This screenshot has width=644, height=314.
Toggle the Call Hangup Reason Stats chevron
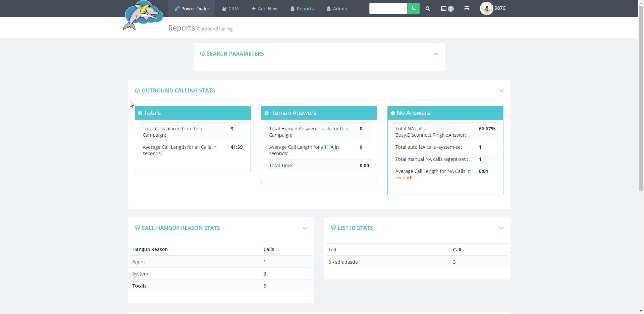[305, 228]
